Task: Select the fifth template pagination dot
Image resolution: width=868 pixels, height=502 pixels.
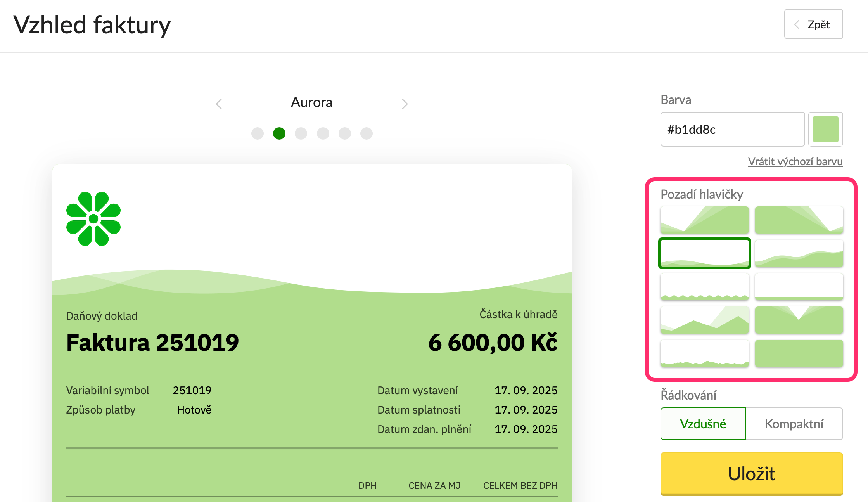Action: 345,133
